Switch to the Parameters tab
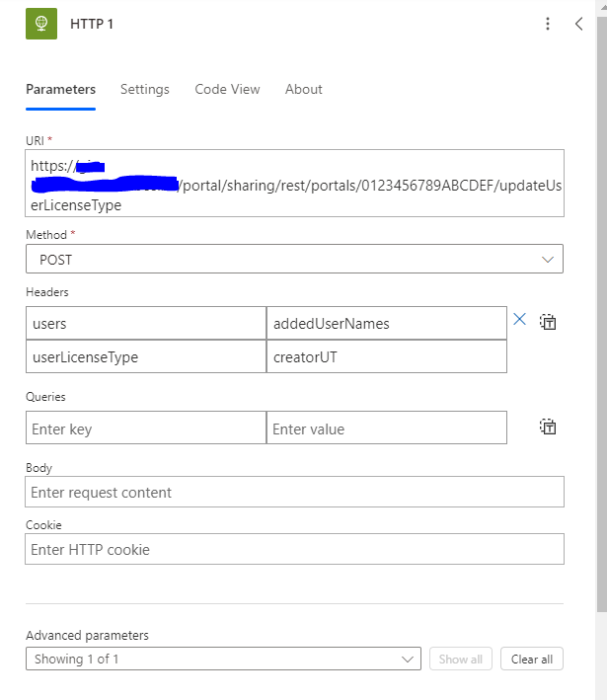This screenshot has height=700, width=607. click(x=61, y=89)
